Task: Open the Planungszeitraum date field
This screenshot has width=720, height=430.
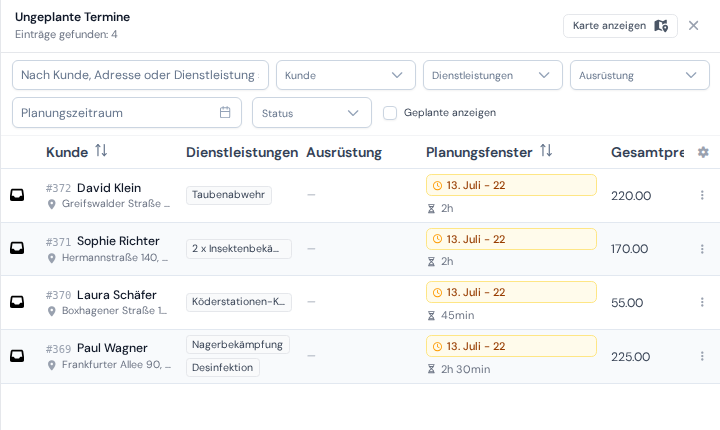Action: coord(127,113)
